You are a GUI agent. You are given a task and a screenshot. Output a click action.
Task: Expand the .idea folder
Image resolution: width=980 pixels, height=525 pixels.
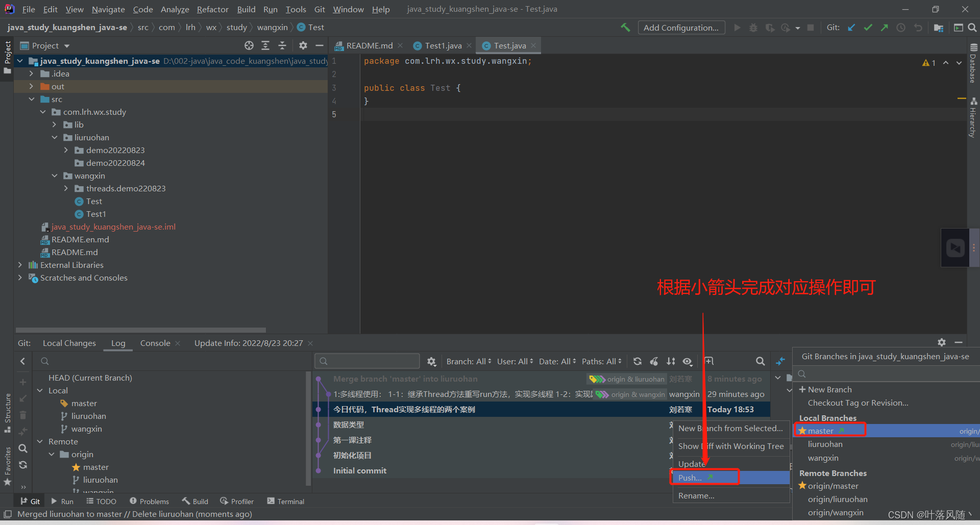coord(31,73)
